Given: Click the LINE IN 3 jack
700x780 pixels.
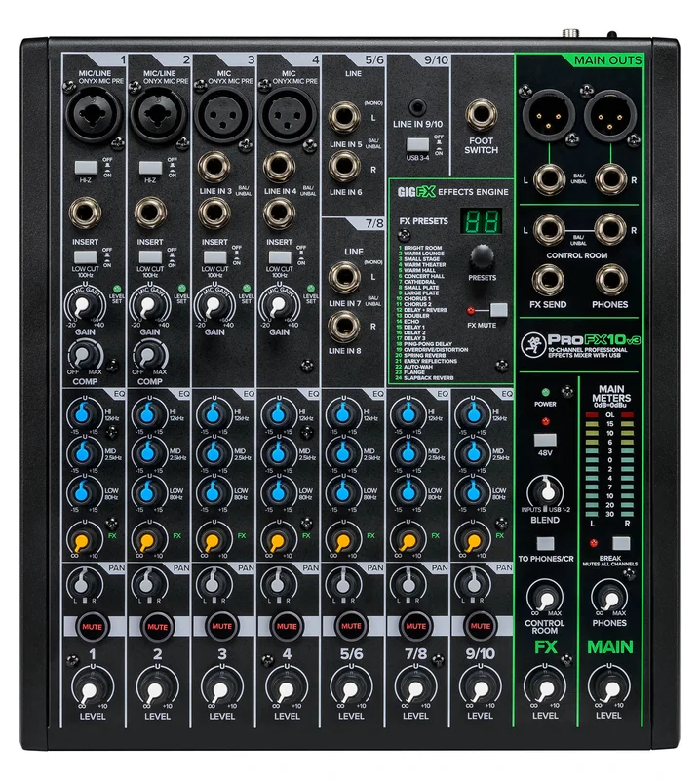Looking at the screenshot, I should coord(214,167).
